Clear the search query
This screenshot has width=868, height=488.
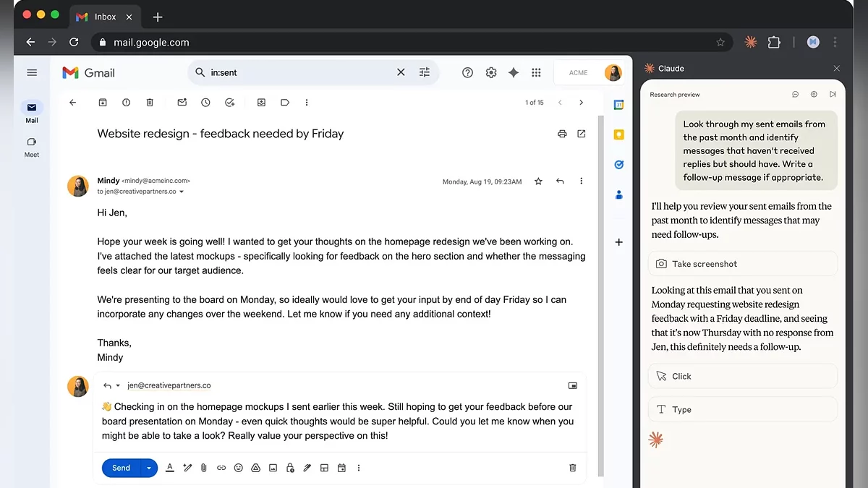coord(401,72)
